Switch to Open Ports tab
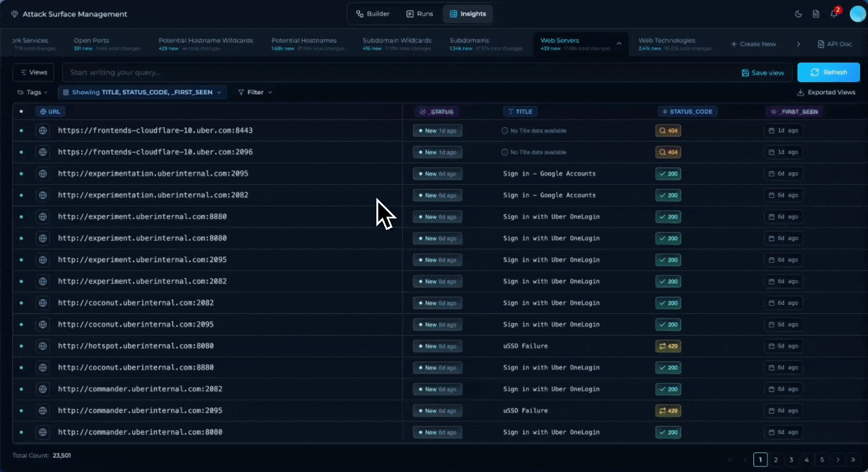The width and height of the screenshot is (868, 472). click(x=106, y=44)
